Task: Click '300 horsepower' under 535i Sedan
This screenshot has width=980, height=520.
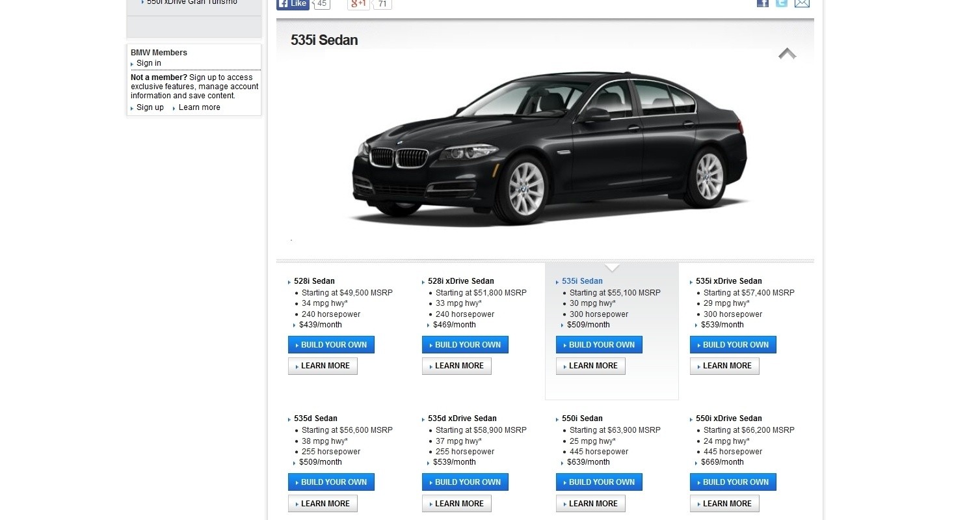Action: pos(599,314)
